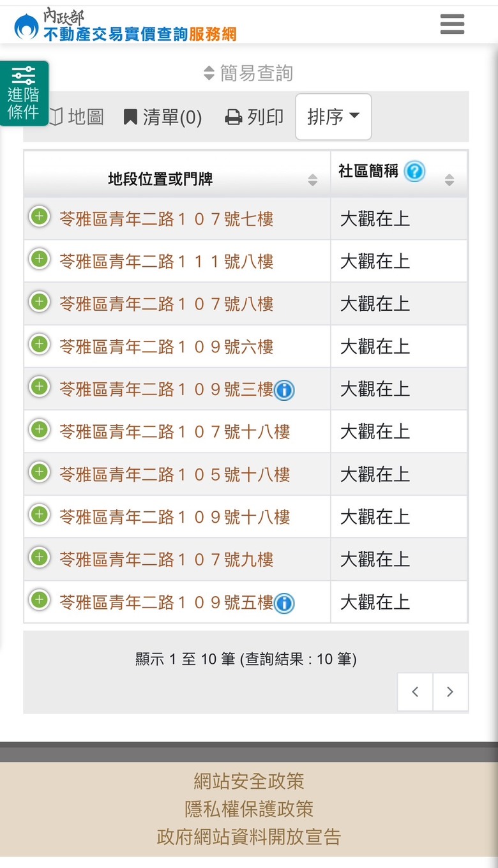Click info icon beside １０９號五樓 address
This screenshot has width=498, height=868.
click(x=283, y=602)
